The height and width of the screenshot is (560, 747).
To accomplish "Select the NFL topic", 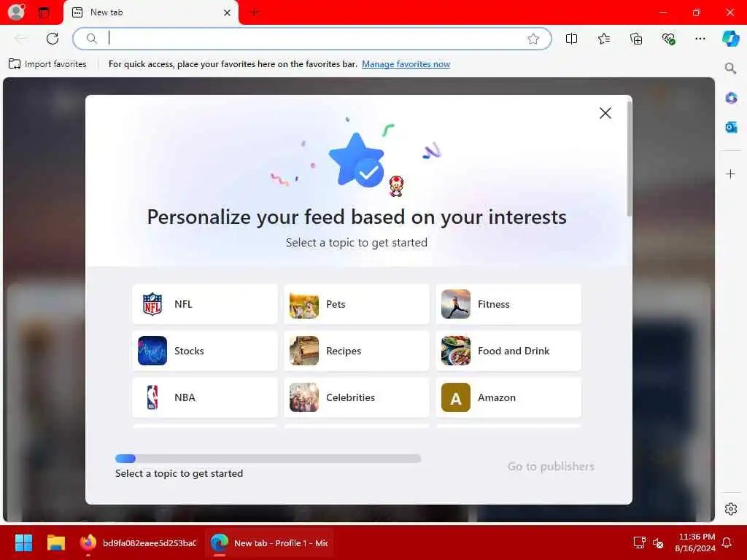I will [x=205, y=304].
